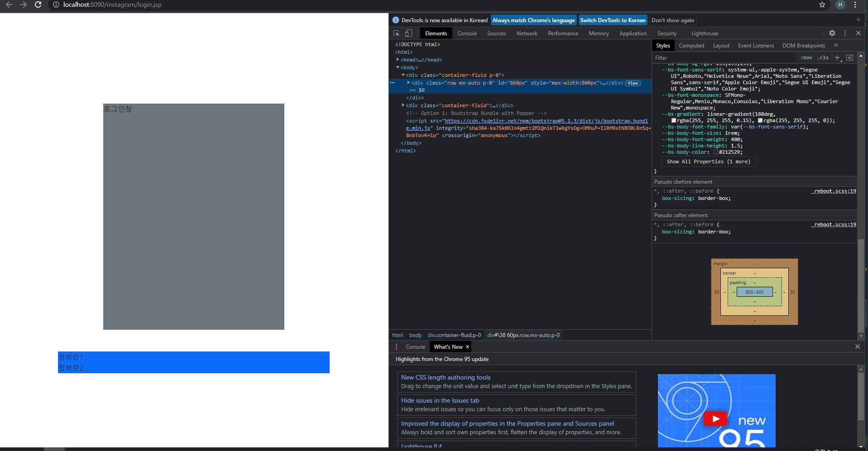Click the flex badge on row div
Screen dimensions: 868x451
pos(633,83)
